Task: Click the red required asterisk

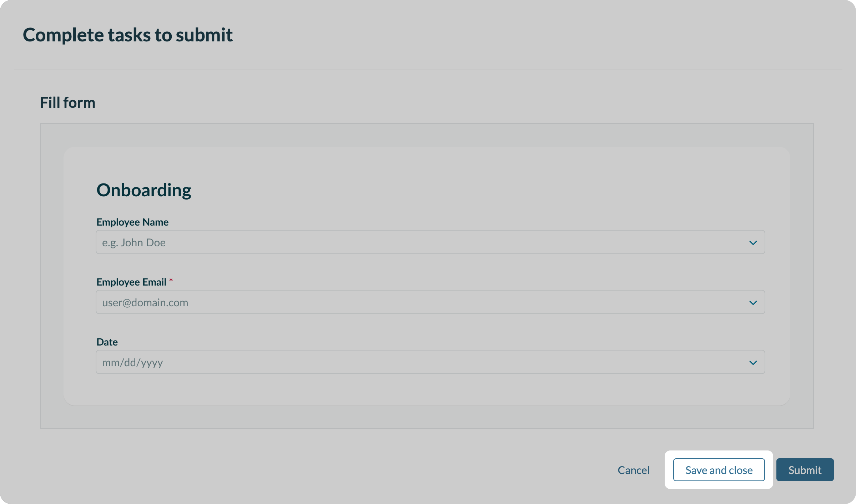Action: [171, 281]
